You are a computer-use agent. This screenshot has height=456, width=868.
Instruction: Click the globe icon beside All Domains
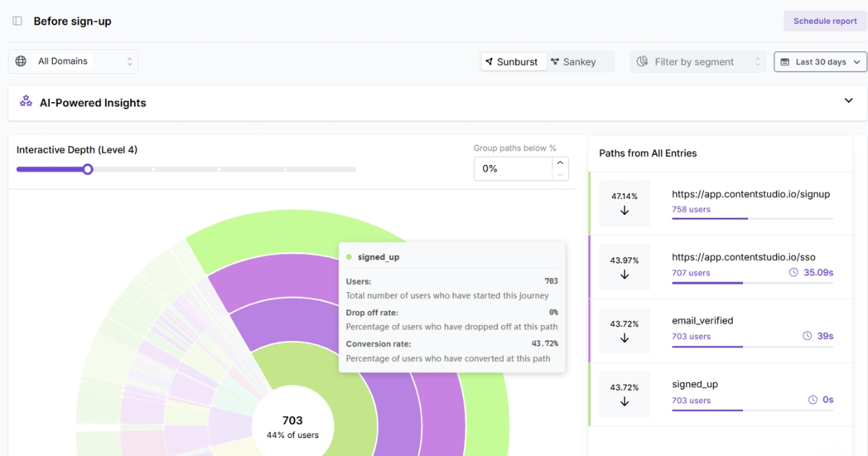pos(21,62)
